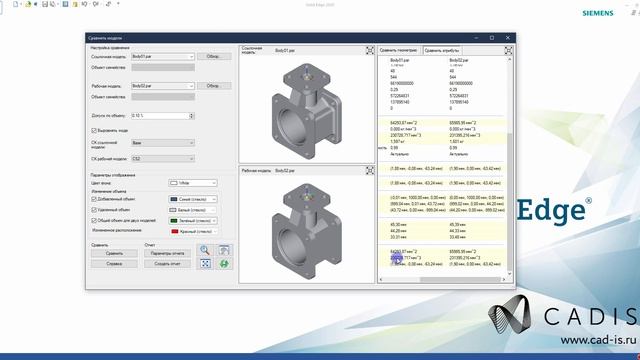
Task: Click the Параметры отчета button
Action: pos(167,253)
